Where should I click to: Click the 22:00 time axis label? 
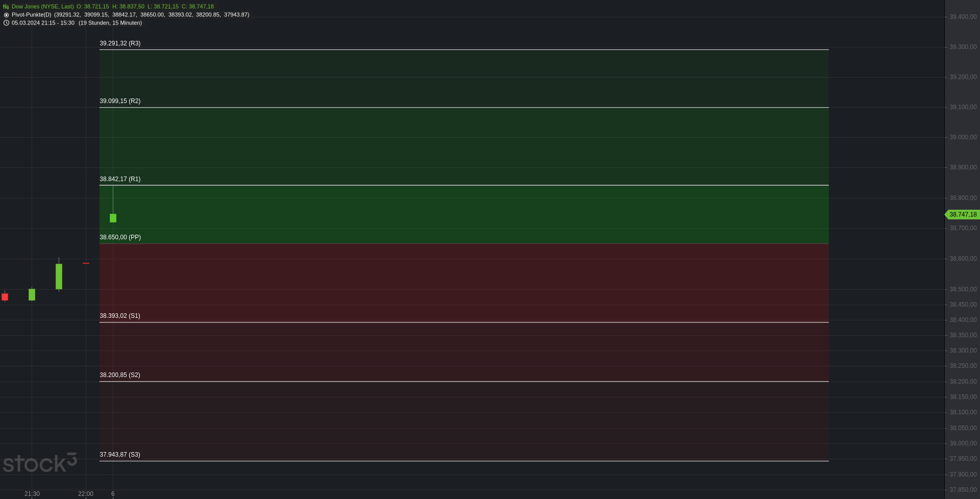click(x=86, y=494)
